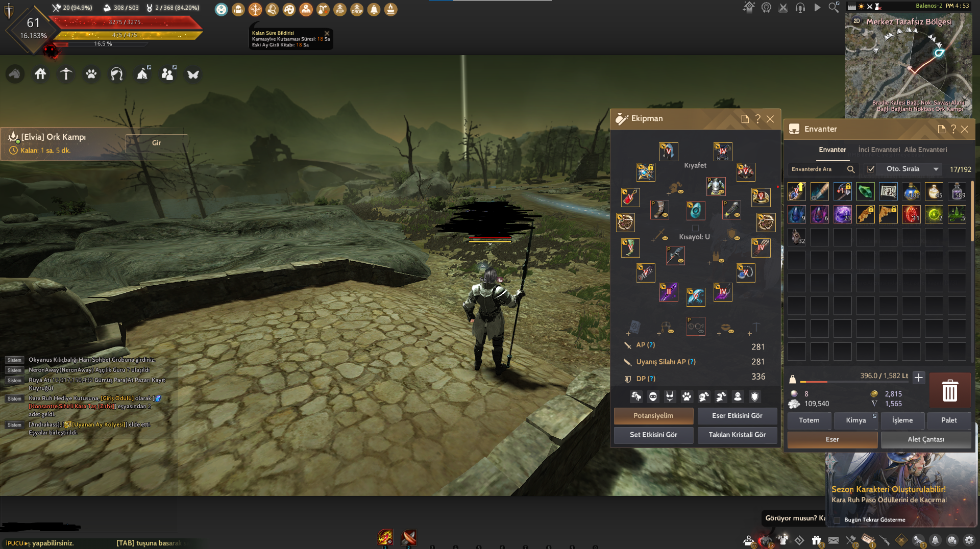
Task: Expand the Oto. Sırala dropdown arrow
Action: (936, 169)
